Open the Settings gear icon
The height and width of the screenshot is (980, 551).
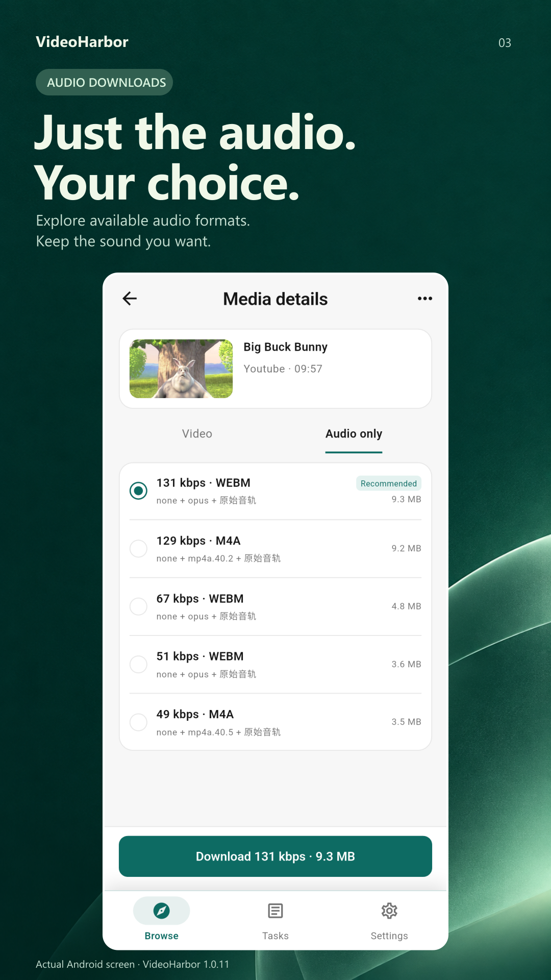389,911
